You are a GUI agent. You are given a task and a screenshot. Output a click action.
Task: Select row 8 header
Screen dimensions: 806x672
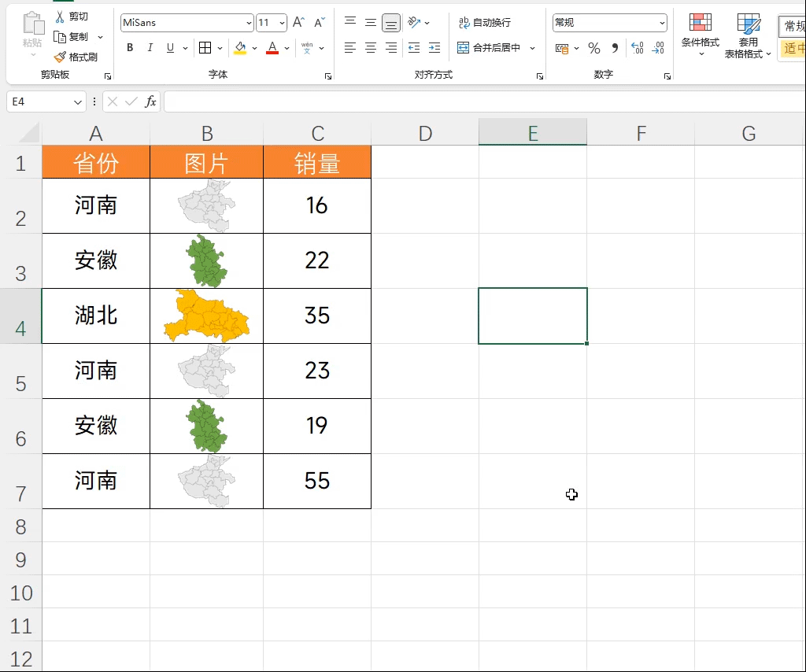coord(21,526)
